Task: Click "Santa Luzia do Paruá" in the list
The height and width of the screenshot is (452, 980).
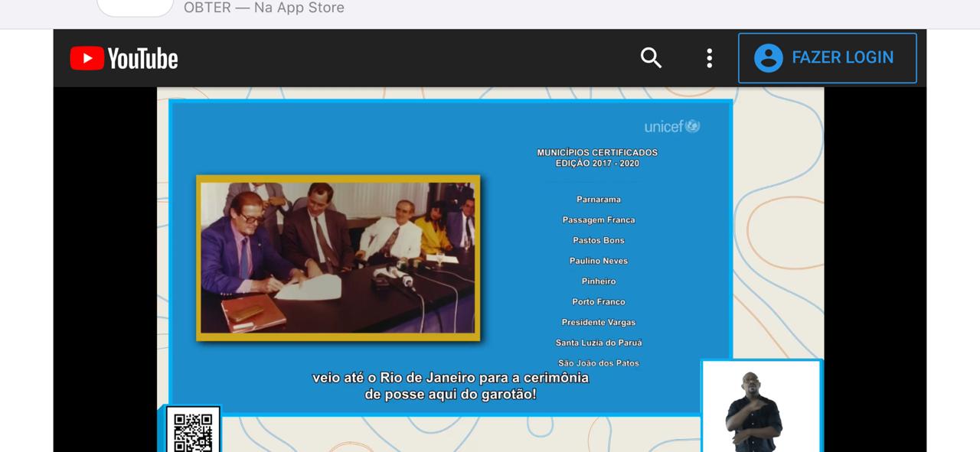Action: point(599,343)
